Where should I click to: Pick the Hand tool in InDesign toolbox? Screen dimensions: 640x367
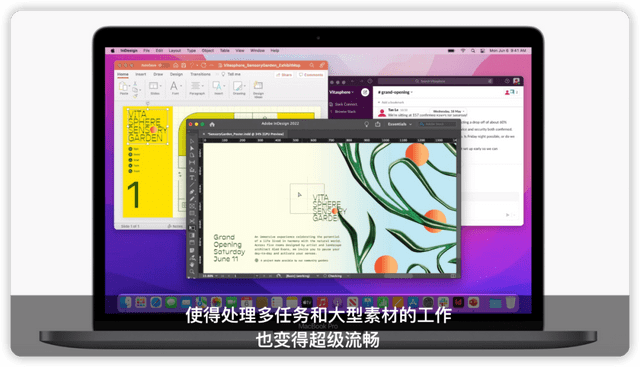[192, 265]
